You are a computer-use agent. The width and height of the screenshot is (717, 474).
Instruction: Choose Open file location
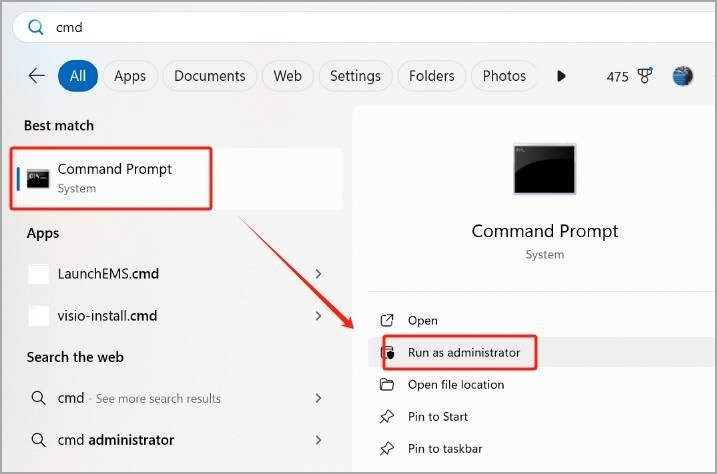coord(542,384)
